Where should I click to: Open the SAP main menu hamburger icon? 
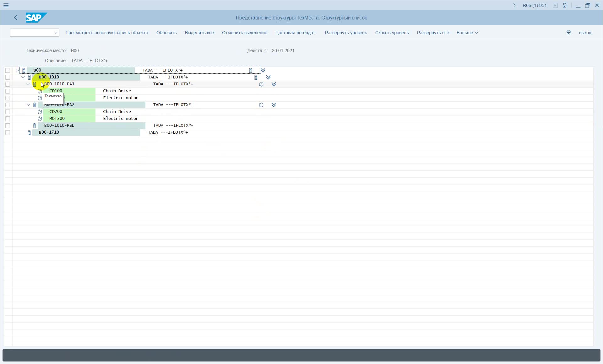pyautogui.click(x=6, y=5)
